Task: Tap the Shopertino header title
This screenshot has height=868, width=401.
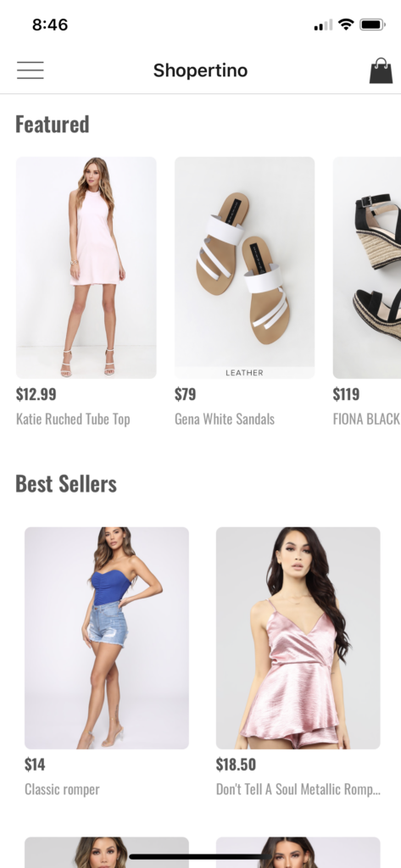Action: (x=200, y=70)
